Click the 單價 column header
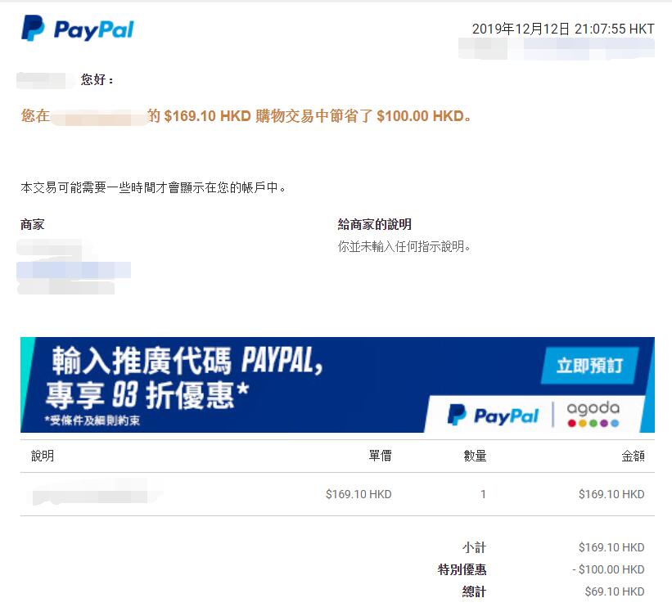 tap(380, 456)
